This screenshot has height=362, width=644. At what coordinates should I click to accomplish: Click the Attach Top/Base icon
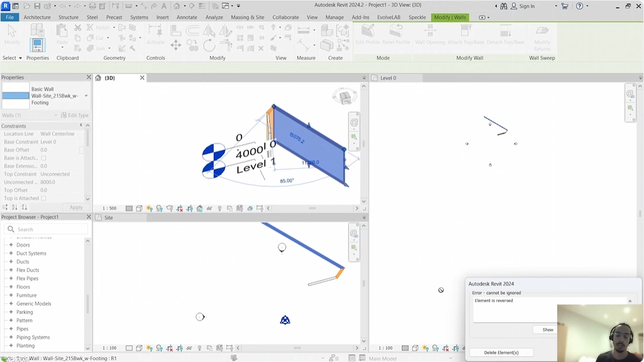466,34
